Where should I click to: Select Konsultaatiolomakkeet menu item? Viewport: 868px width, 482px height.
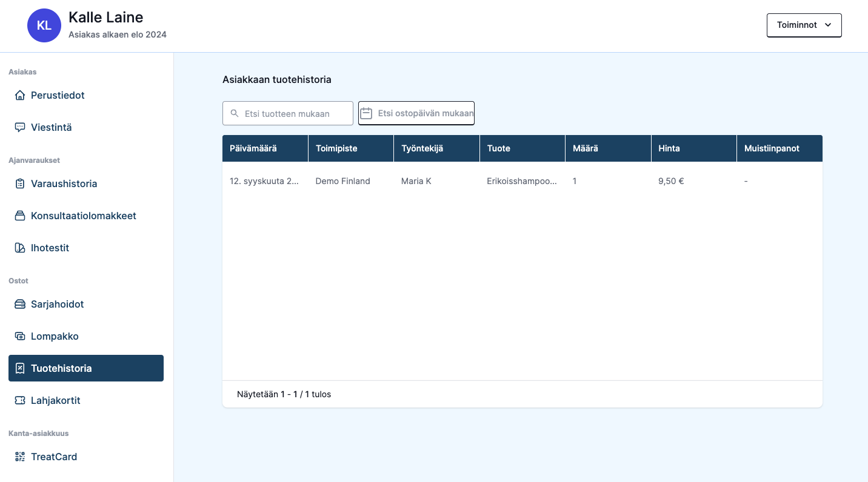click(86, 216)
